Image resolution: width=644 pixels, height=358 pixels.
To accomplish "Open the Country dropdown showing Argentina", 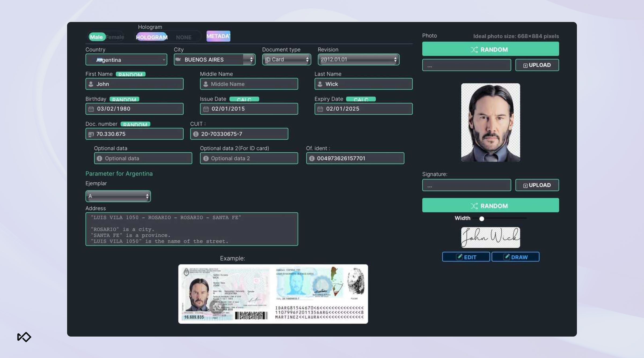I will (x=126, y=60).
